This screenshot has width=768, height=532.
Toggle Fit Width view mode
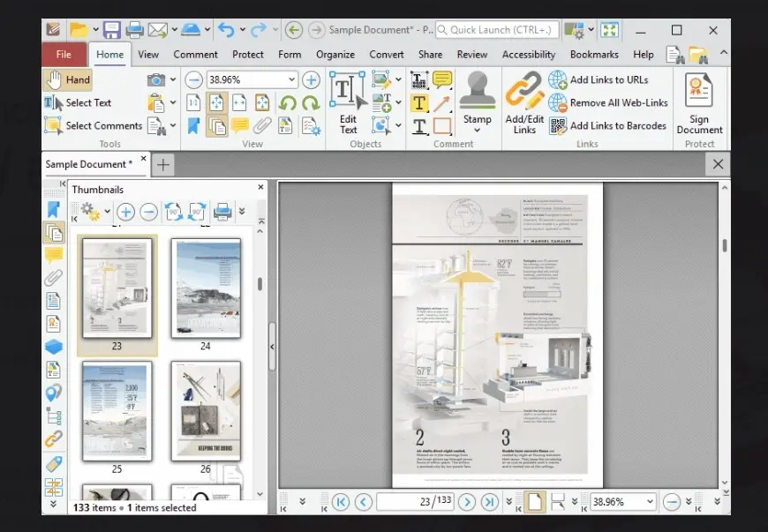pos(241,103)
